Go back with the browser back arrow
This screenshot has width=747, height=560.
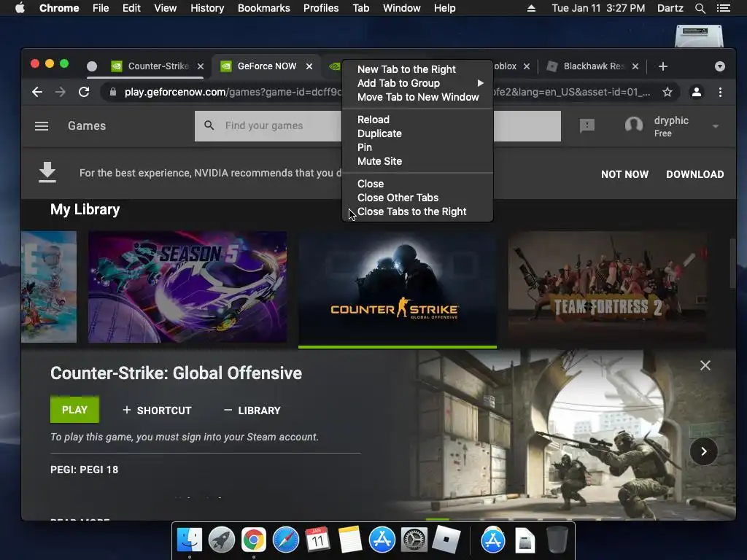(x=37, y=92)
